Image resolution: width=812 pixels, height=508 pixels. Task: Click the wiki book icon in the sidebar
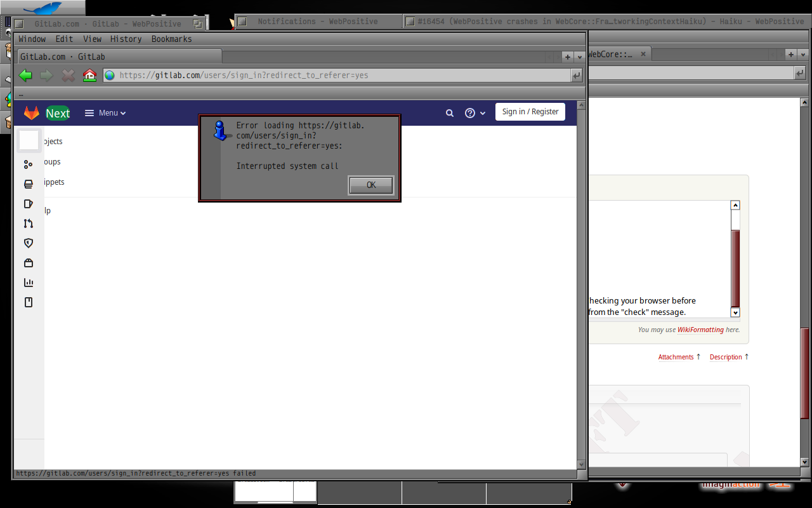pos(28,302)
